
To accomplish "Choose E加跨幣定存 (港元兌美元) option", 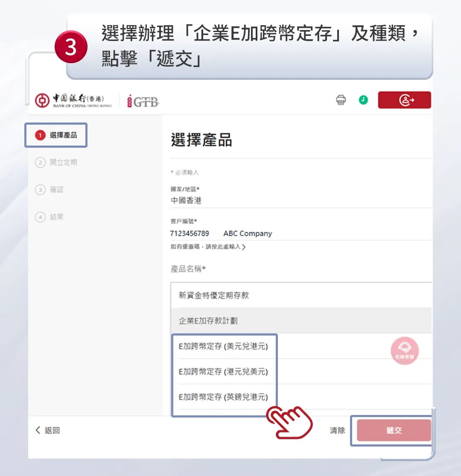I will (x=223, y=371).
